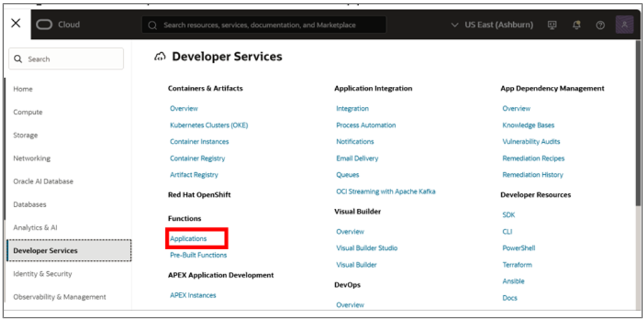
Task: Open Overview under Containers & Artifacts
Action: (184, 108)
